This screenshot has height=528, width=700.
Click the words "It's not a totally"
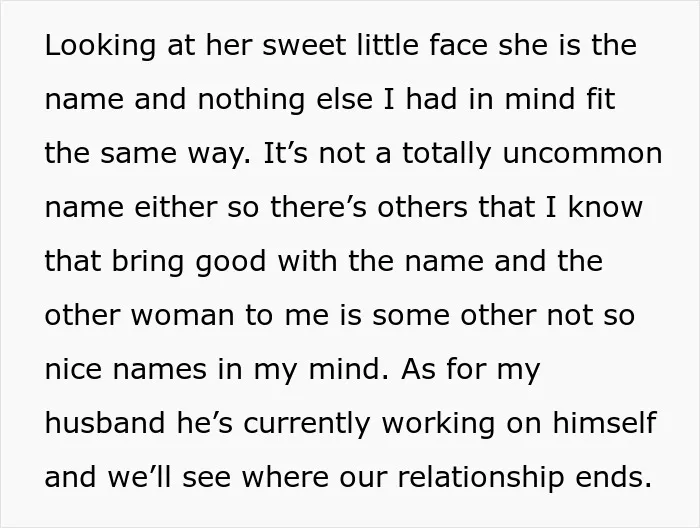pos(377,154)
